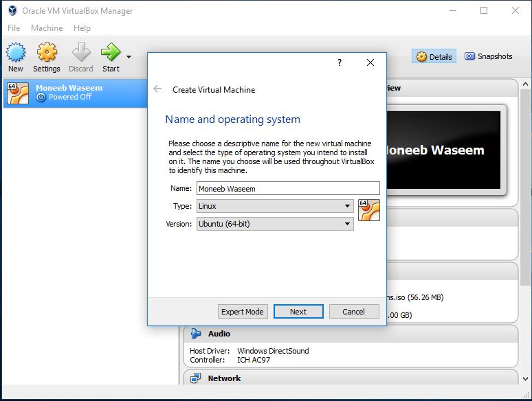Open the Version dropdown showing Ubuntu (64-bit)

(275, 224)
